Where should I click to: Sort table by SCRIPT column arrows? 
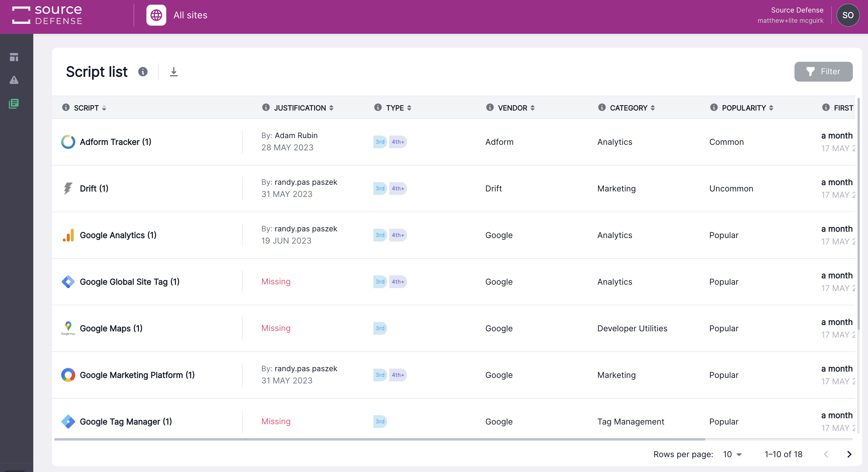click(104, 108)
